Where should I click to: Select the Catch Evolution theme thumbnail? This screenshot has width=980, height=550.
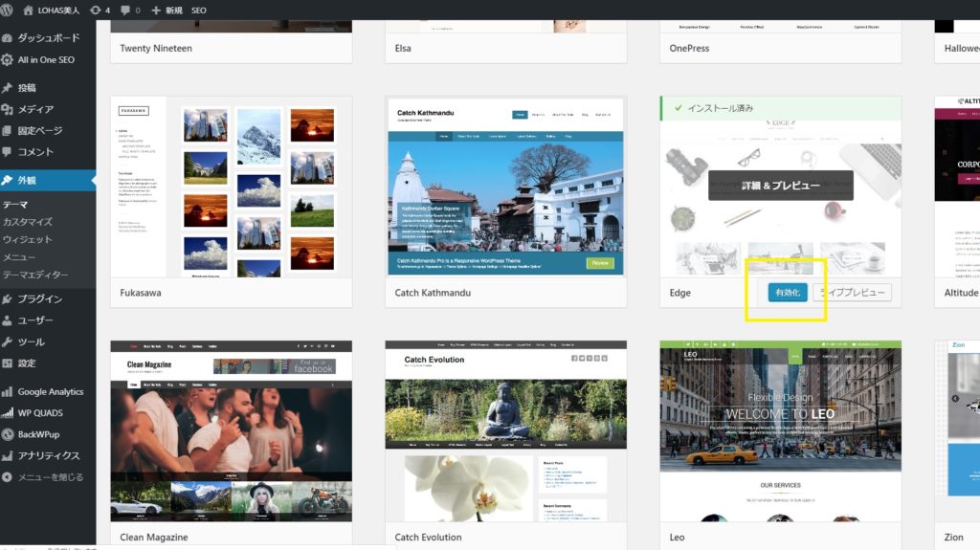coord(505,431)
